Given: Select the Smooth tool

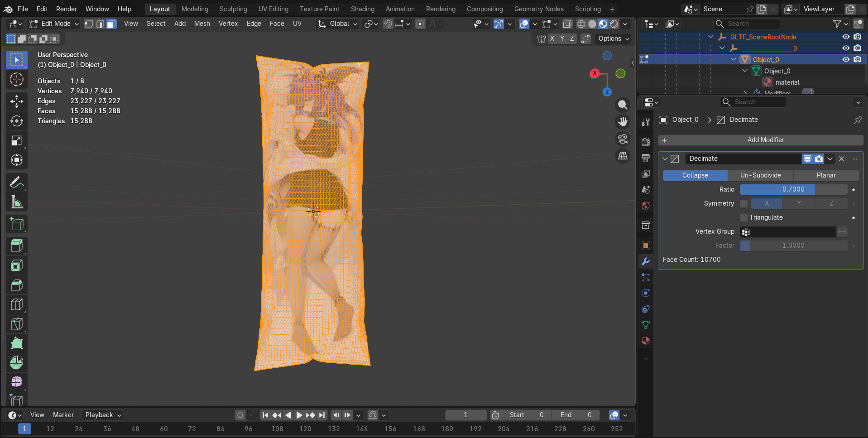Looking at the screenshot, I should (x=17, y=382).
